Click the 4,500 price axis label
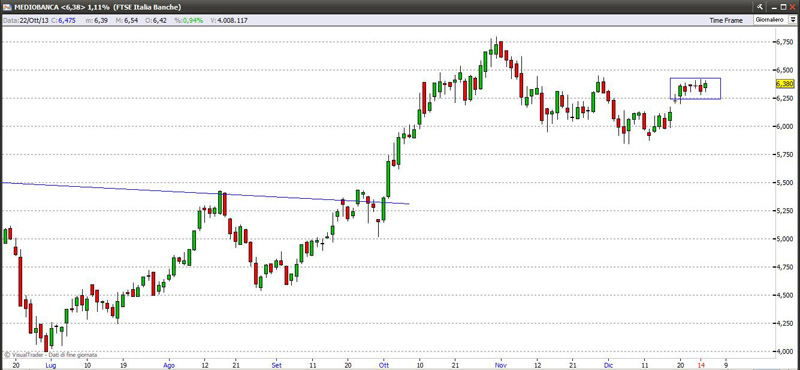The image size is (800, 370). pos(784,295)
